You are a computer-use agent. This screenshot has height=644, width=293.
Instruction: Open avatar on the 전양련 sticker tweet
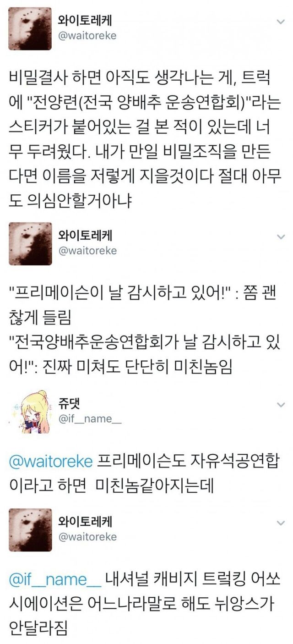(30, 28)
